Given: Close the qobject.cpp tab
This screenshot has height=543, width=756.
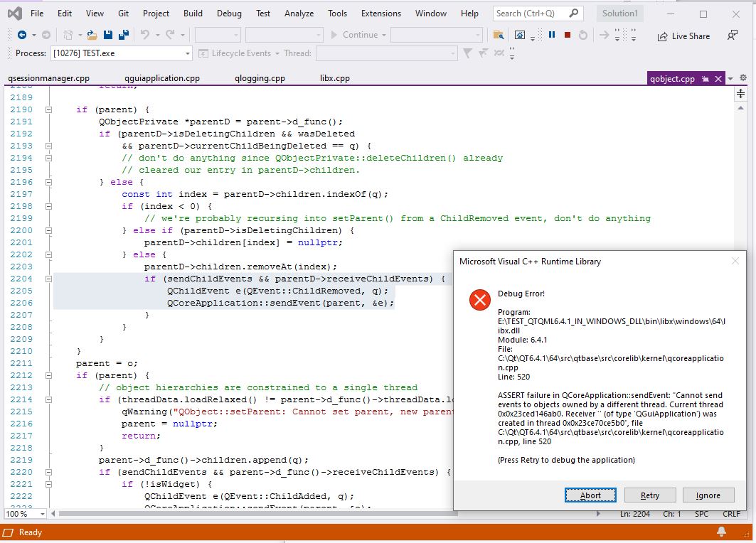Looking at the screenshot, I should coord(718,78).
